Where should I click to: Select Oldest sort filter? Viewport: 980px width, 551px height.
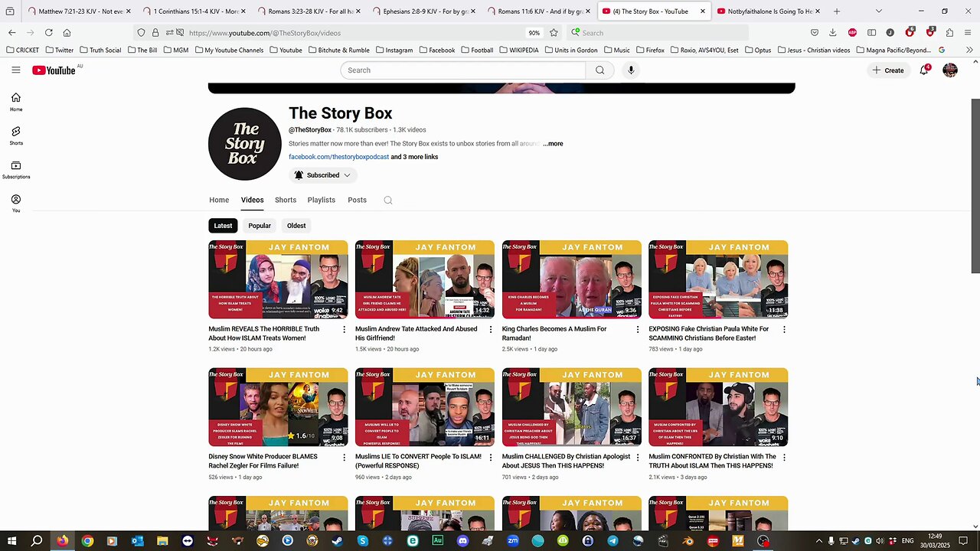click(296, 226)
